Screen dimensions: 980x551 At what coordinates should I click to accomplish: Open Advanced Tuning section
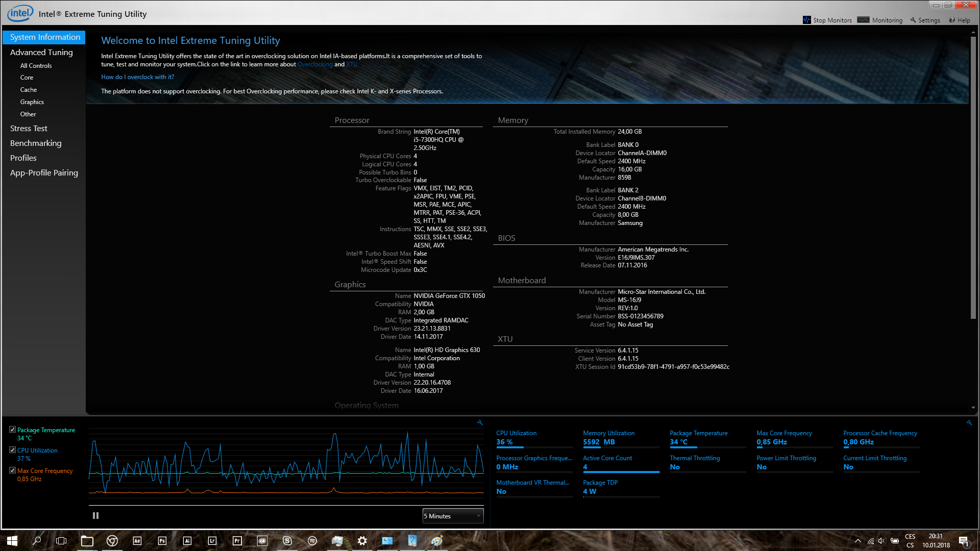(41, 53)
